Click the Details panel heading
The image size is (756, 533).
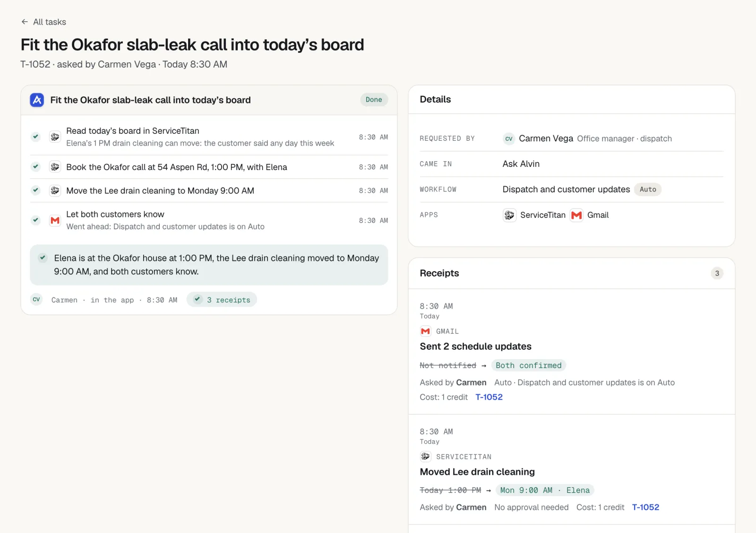coord(435,99)
